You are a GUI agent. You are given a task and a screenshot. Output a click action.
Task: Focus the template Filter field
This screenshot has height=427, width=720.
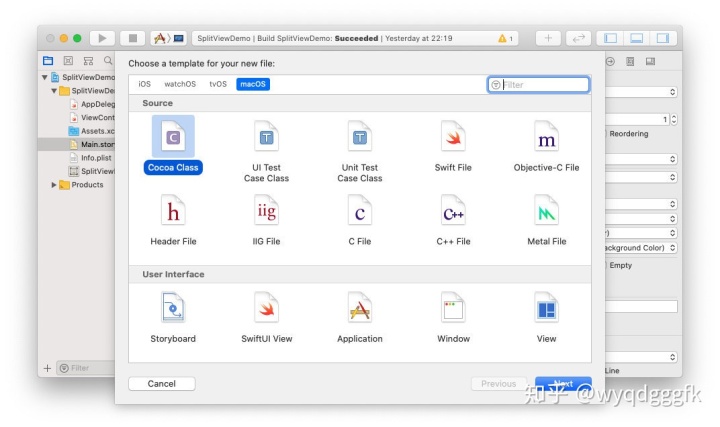coord(538,84)
